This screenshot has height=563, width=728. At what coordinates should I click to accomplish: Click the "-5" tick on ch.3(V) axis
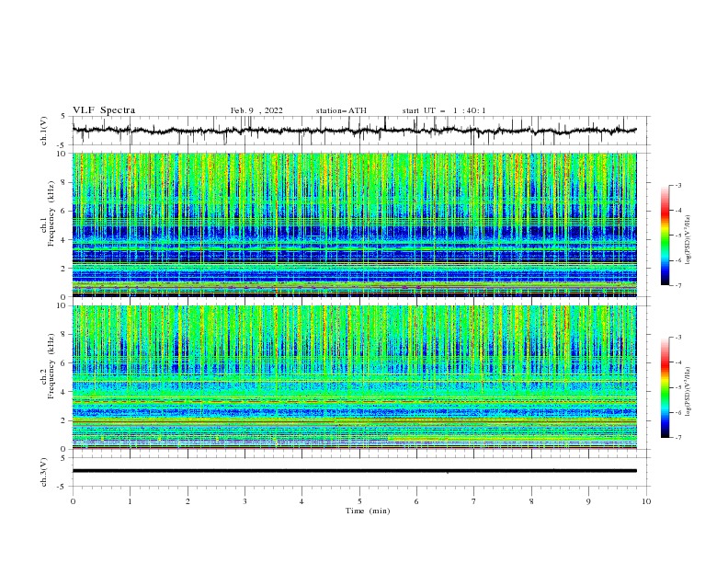[x=63, y=487]
